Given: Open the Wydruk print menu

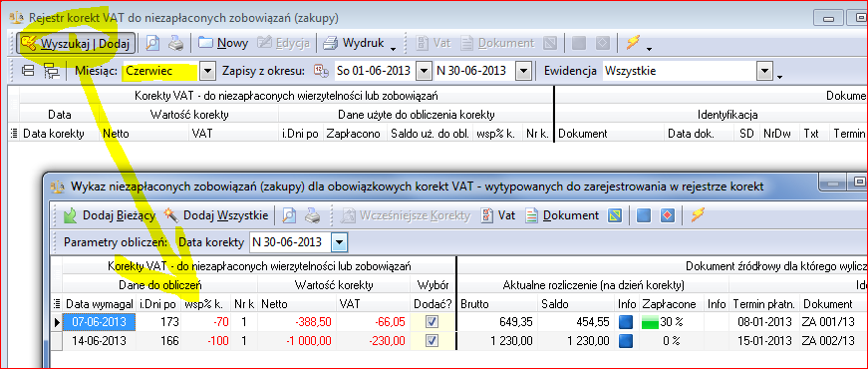Looking at the screenshot, I should (360, 43).
